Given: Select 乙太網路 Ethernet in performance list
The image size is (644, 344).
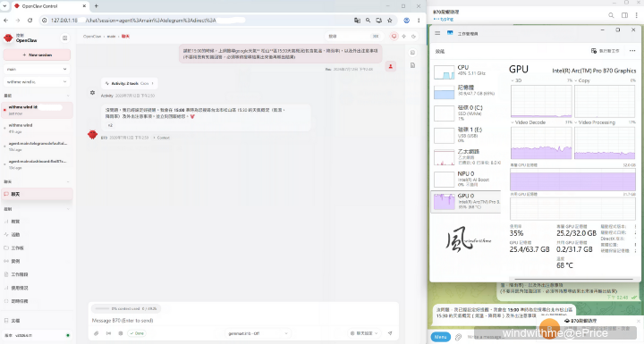Looking at the screenshot, I should [x=466, y=157].
